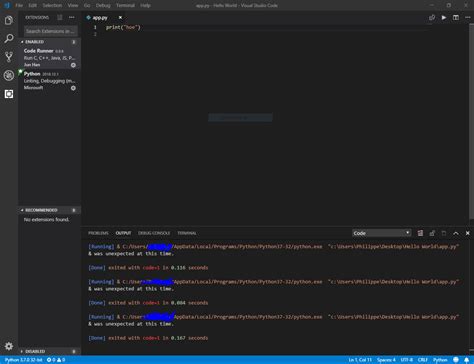Split the editor to the right
This screenshot has height=364, width=474.
pos(456,17)
